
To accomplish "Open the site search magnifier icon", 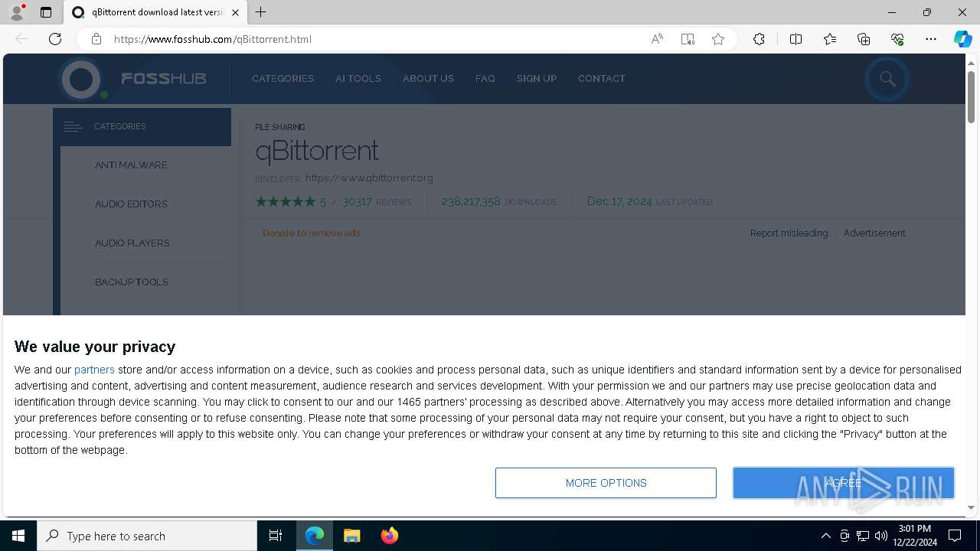I will (x=887, y=79).
